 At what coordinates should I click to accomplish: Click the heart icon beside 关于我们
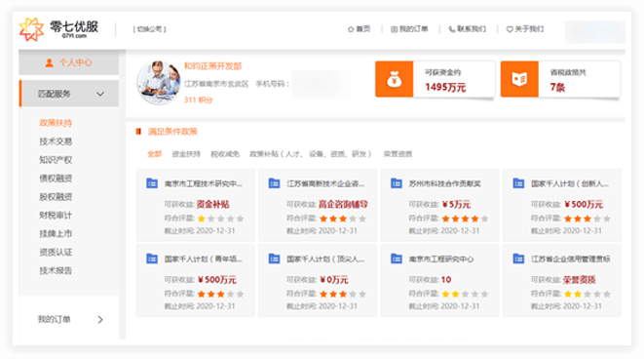(x=510, y=29)
